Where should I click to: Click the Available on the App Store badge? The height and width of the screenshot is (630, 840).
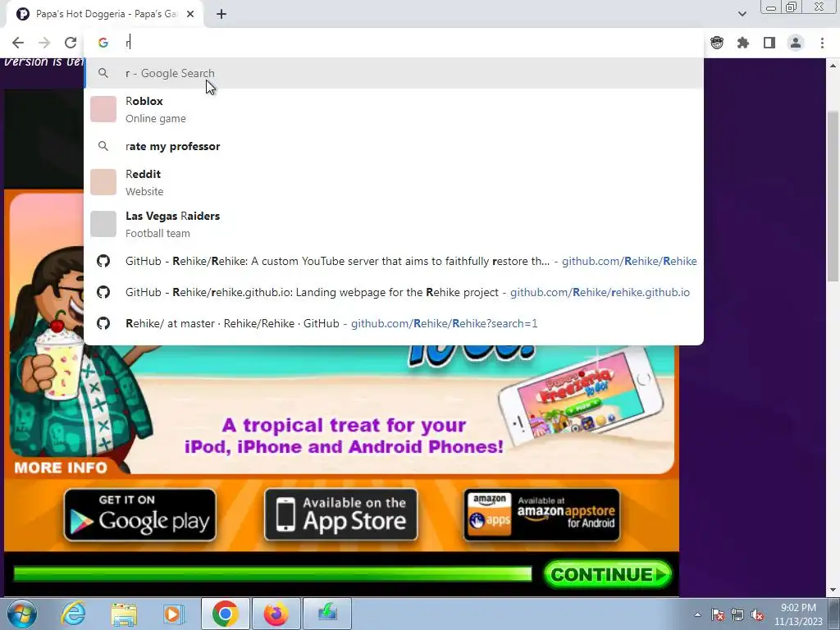[340, 515]
